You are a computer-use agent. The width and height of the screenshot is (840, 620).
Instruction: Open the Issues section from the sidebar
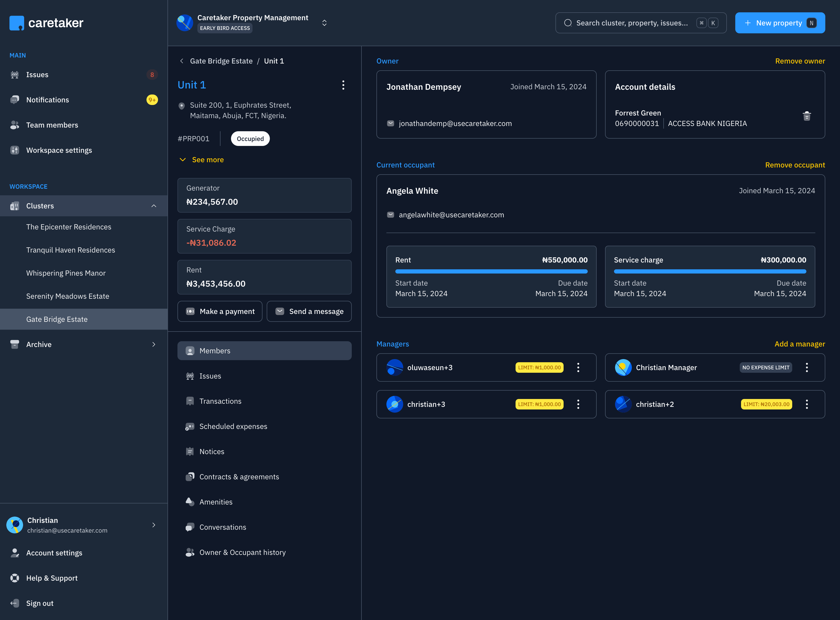point(37,74)
